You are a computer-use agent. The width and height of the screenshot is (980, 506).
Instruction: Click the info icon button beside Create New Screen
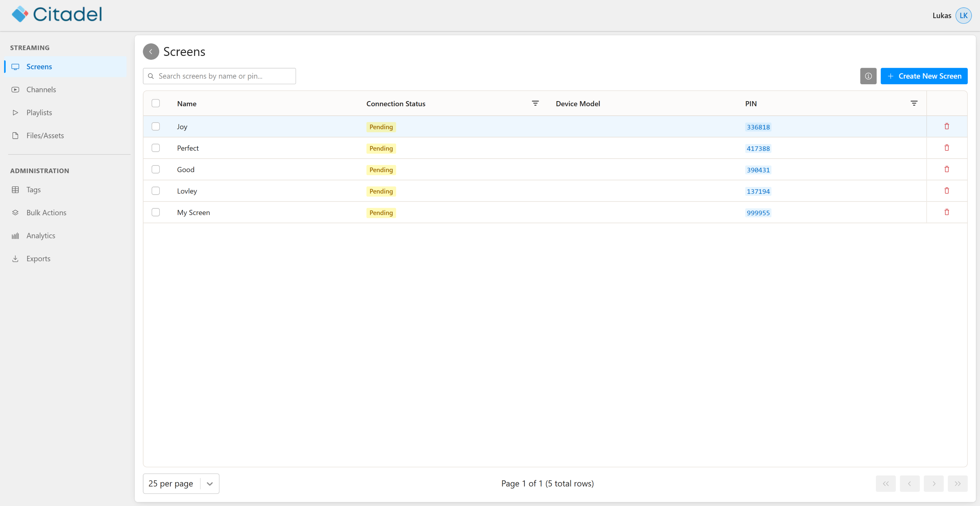pyautogui.click(x=868, y=76)
